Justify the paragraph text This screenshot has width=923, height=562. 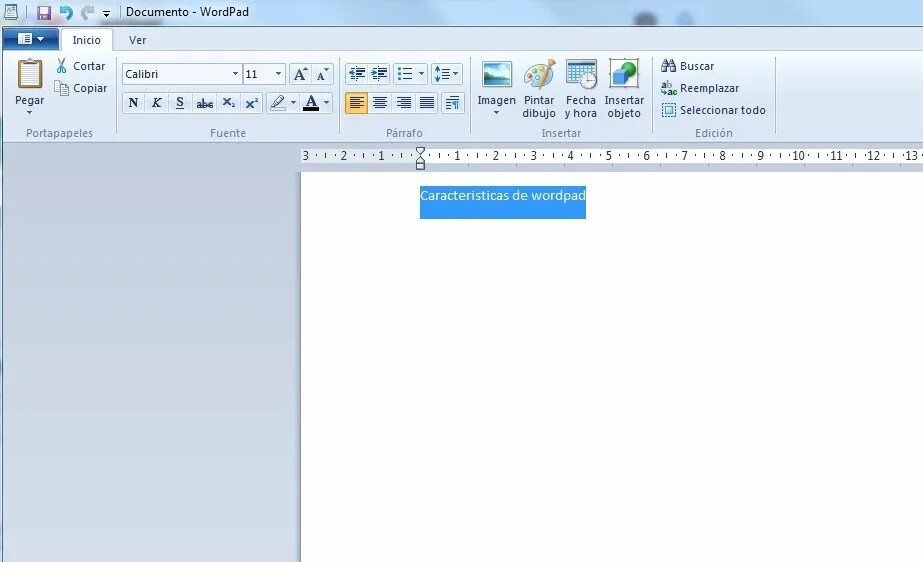427,103
